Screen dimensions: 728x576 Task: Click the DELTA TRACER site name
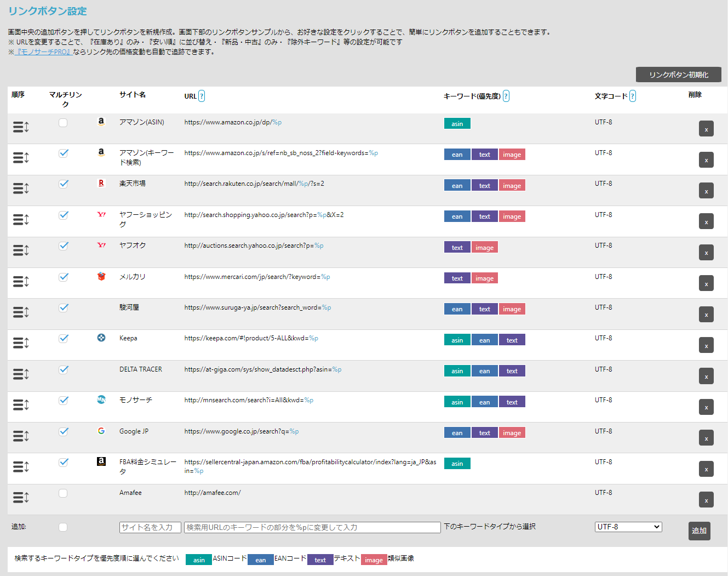pyautogui.click(x=141, y=369)
